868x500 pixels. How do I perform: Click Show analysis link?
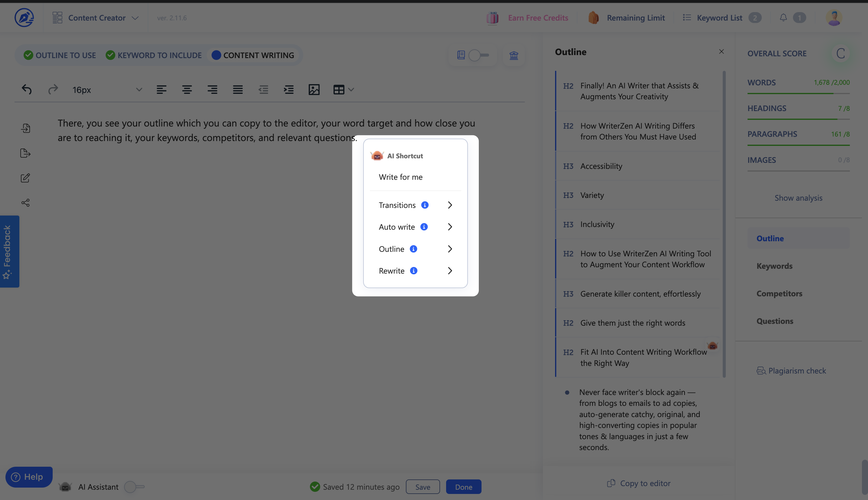pos(798,198)
